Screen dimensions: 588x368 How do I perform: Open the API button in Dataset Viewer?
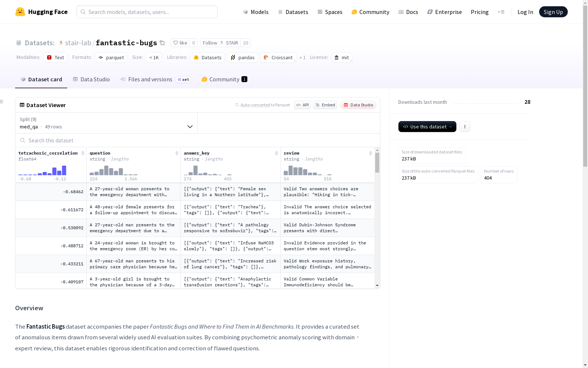point(302,105)
